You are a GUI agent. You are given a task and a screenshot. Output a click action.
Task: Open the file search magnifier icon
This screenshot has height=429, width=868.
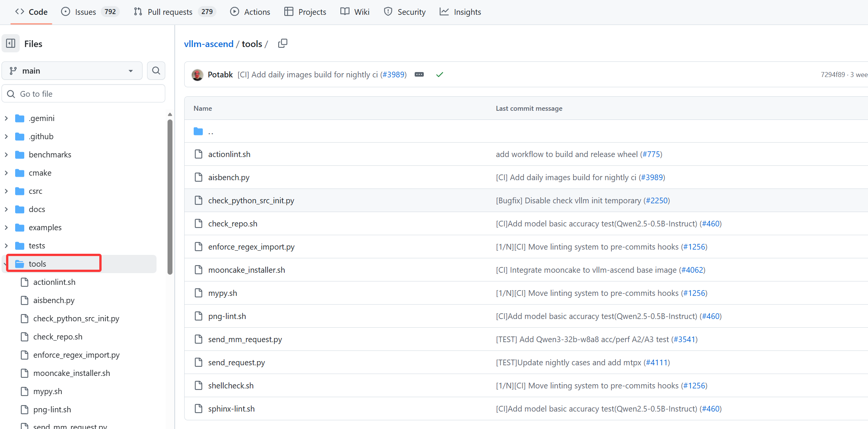(156, 71)
